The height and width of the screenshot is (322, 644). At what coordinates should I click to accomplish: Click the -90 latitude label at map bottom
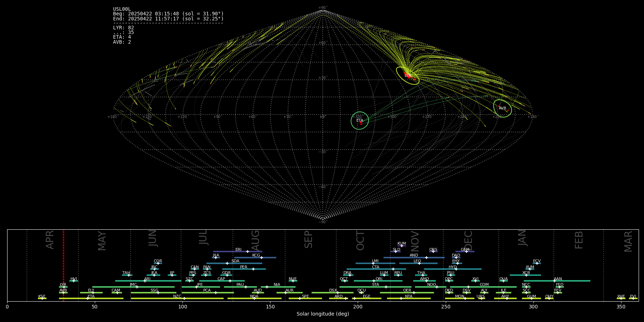coord(322,222)
